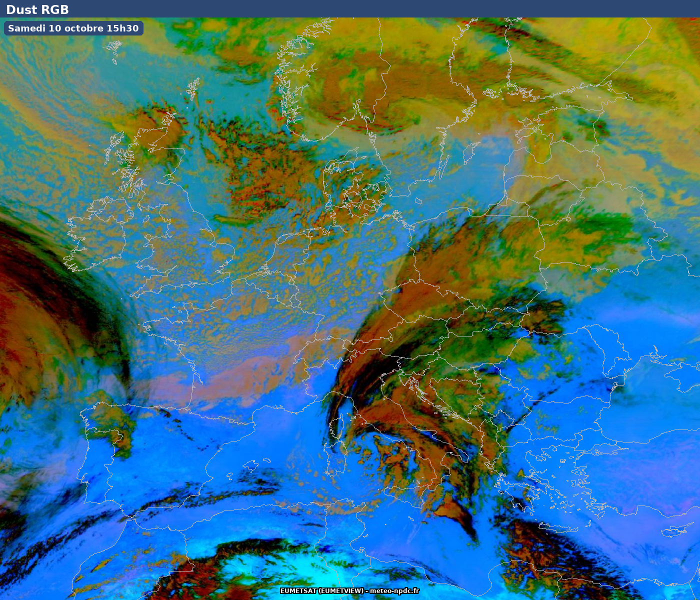This screenshot has height=600, width=700.
Task: Click the "Dust RGB" title text
Action: [37, 9]
